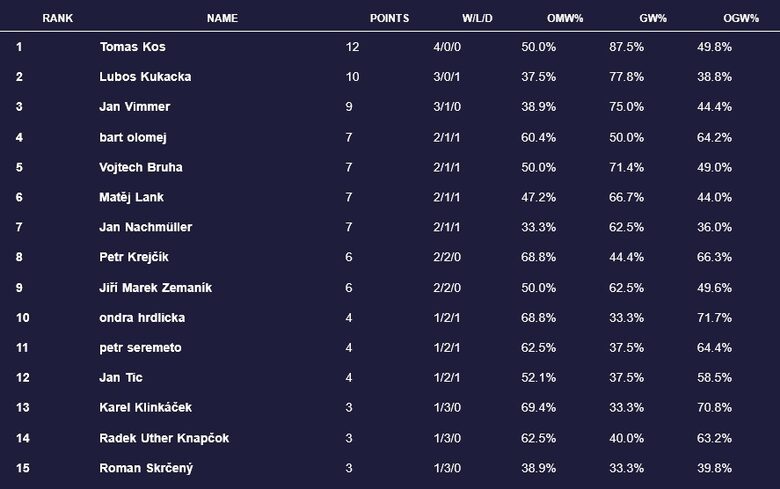The width and height of the screenshot is (780, 489).
Task: Select the W/L/D column header
Action: pyautogui.click(x=477, y=18)
